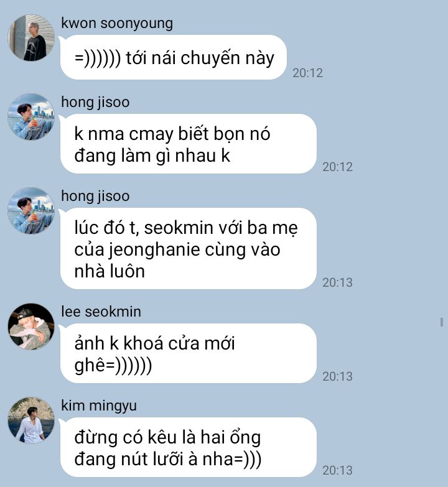Viewport: 448px width, 487px height.
Task: Click the scrollbar handle on right edge
Action: (x=442, y=322)
